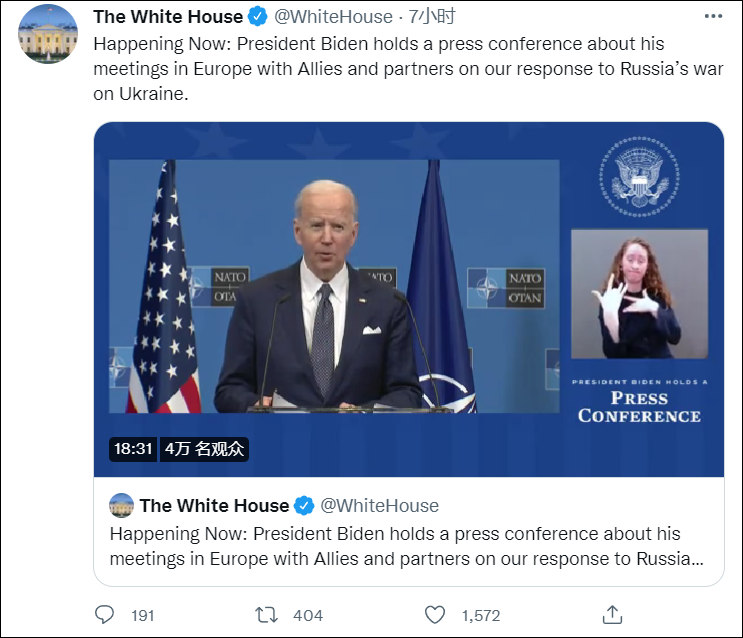Click verified badge in quoted tweet
This screenshot has height=638, width=743.
coord(304,505)
